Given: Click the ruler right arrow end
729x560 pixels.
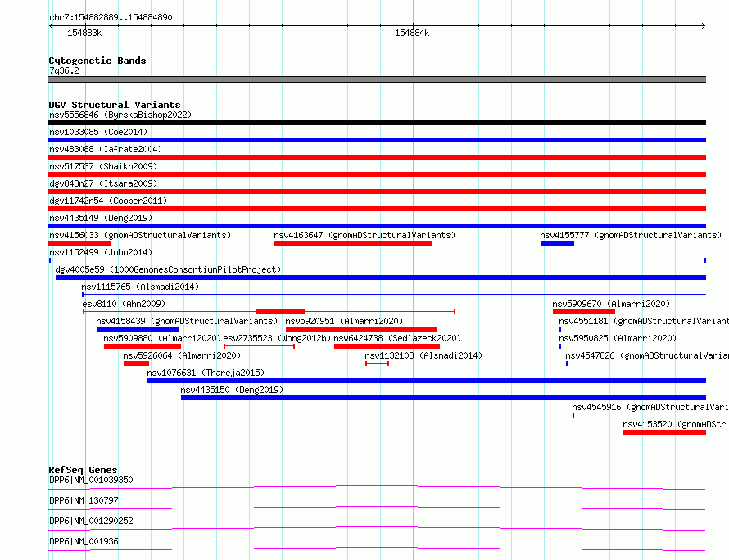Looking at the screenshot, I should click(704, 25).
